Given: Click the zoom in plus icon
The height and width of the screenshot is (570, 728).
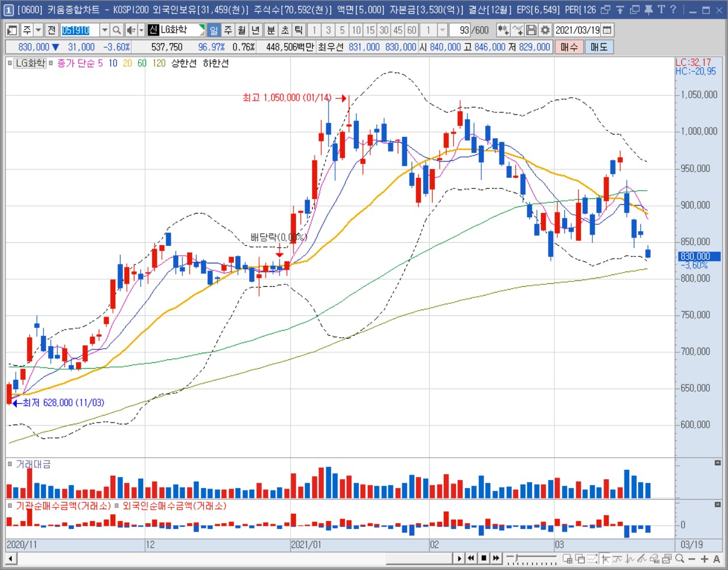Looking at the screenshot, I should pyautogui.click(x=704, y=559).
